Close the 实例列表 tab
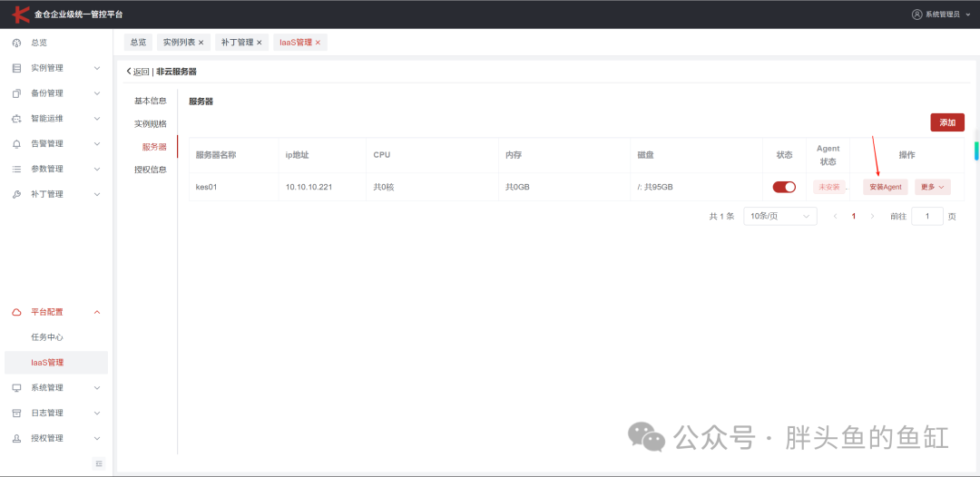Viewport: 980px width, 477px height. pyautogui.click(x=201, y=43)
